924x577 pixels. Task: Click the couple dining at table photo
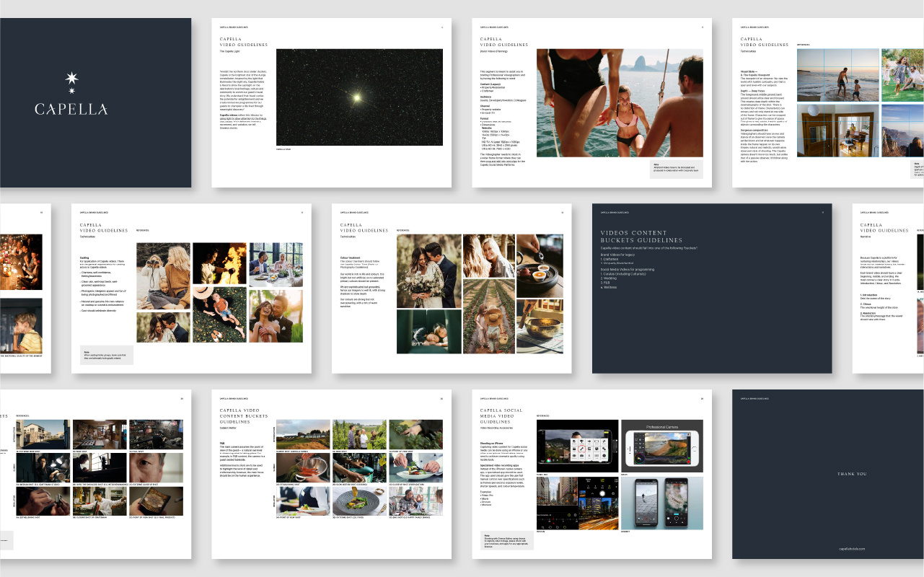pyautogui.click(x=276, y=265)
